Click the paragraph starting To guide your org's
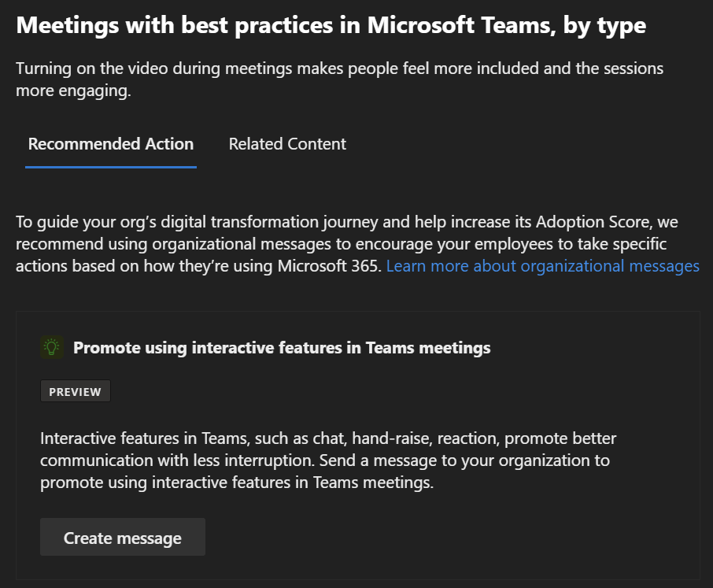 (x=357, y=244)
